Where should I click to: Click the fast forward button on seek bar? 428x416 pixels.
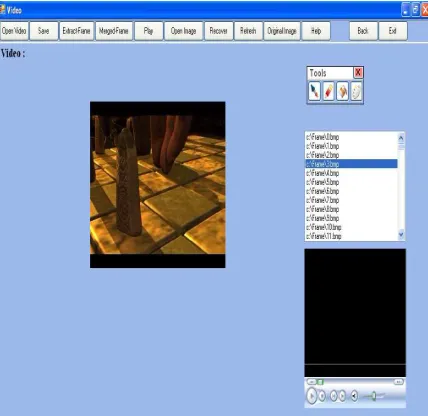tap(399, 382)
